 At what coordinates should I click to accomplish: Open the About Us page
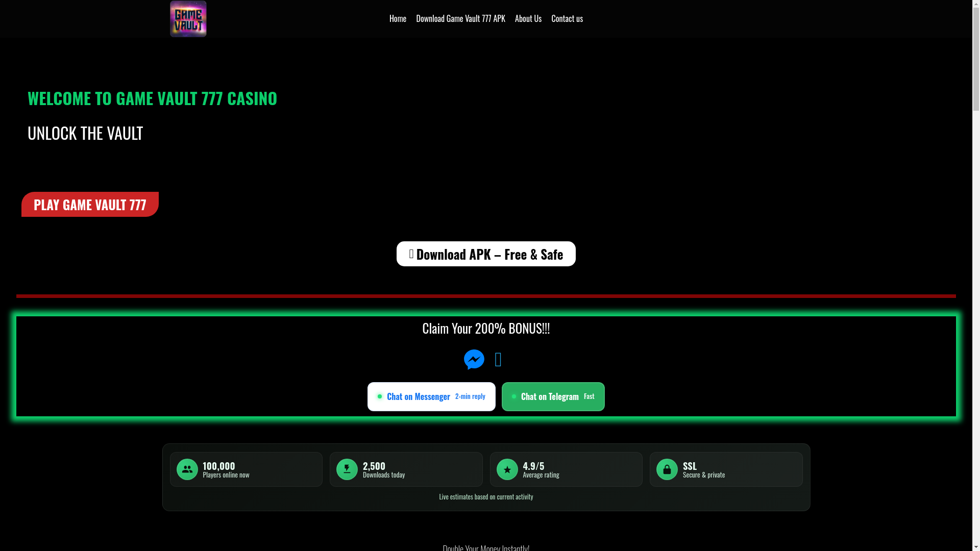tap(528, 18)
